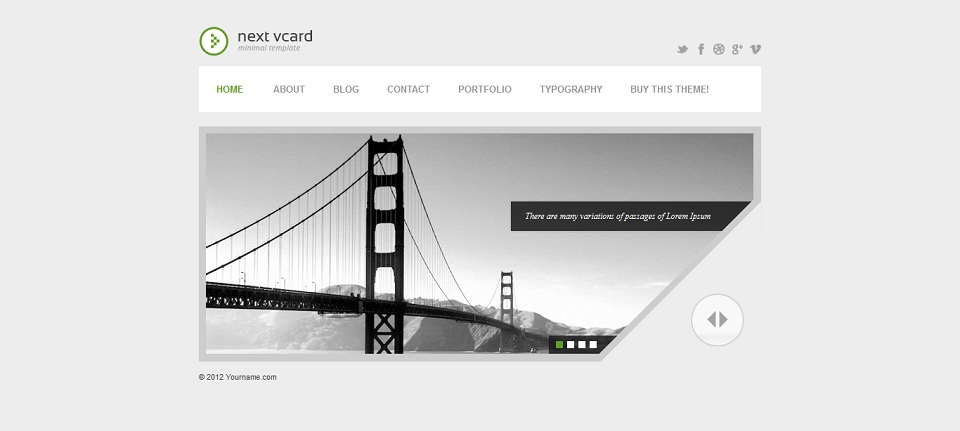This screenshot has width=960, height=431.
Task: Go to the CONTACT page
Action: pos(408,89)
